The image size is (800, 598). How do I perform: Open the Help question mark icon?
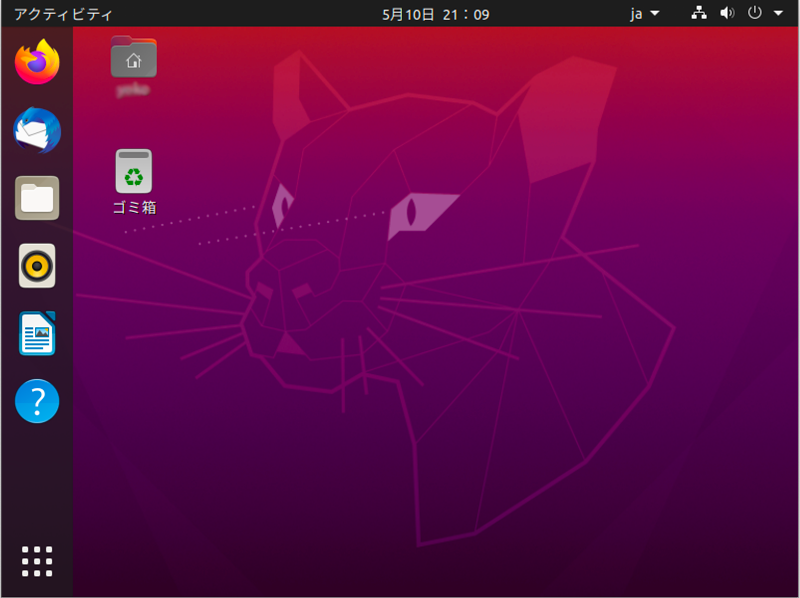coord(37,401)
